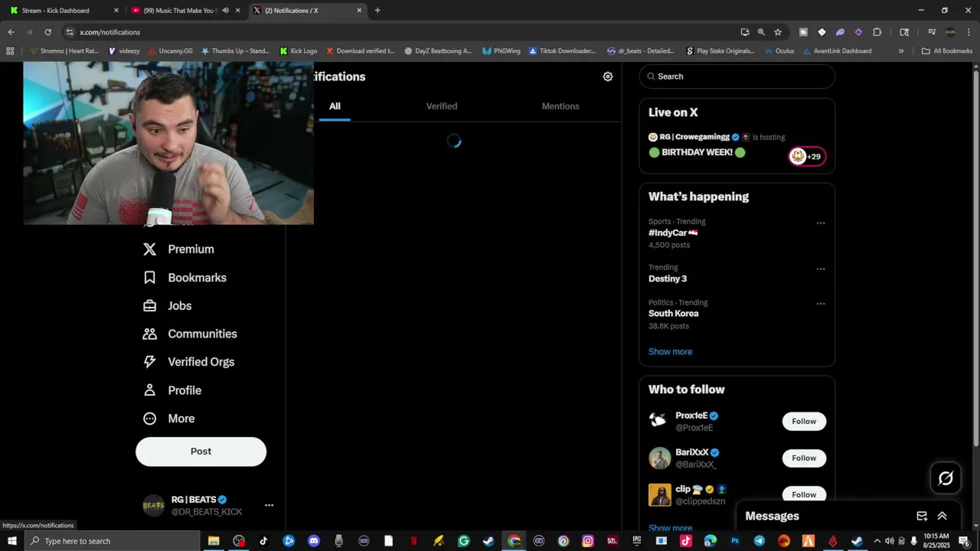Open the Chrome three-dot menu
This screenshot has height=551, width=980.
(968, 32)
